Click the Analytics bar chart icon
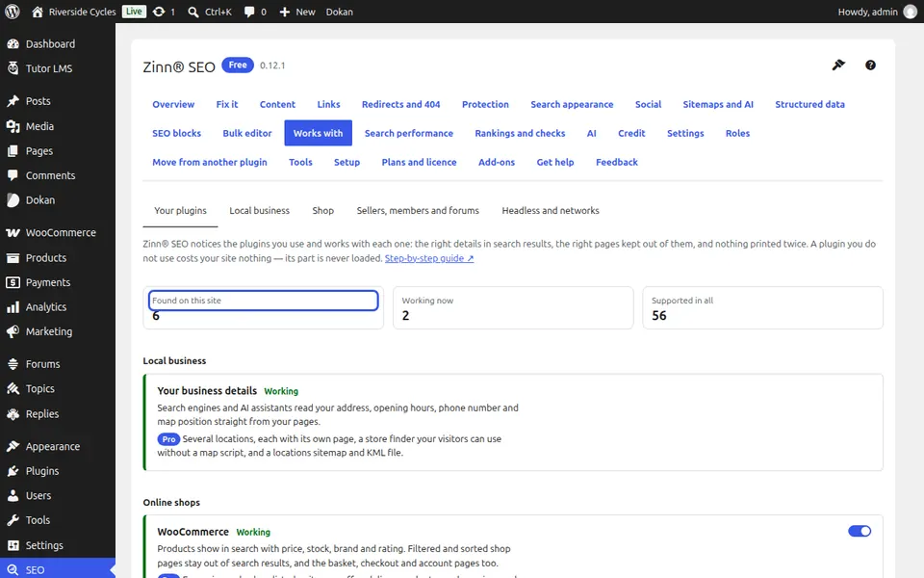Image resolution: width=924 pixels, height=578 pixels. [13, 307]
